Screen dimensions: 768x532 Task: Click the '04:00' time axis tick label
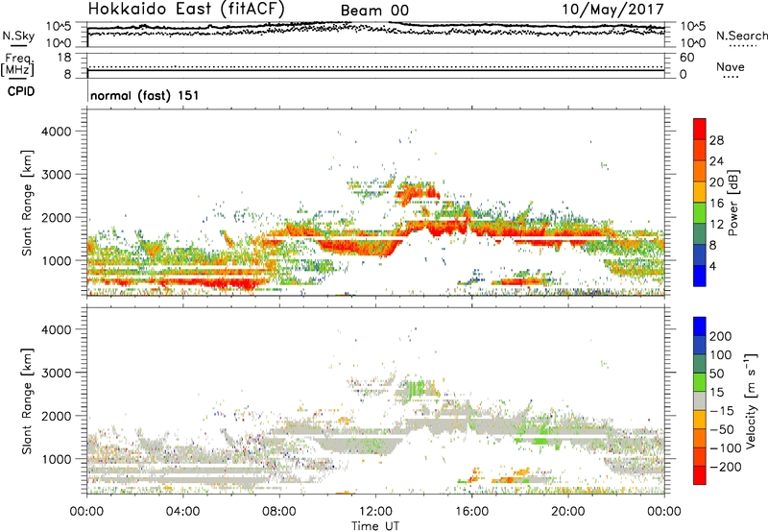coord(182,512)
